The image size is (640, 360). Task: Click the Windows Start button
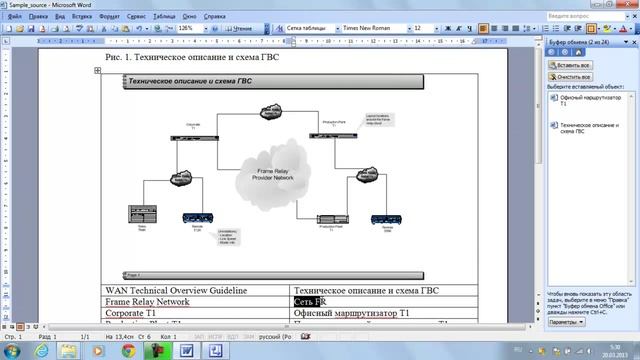pyautogui.click(x=12, y=351)
